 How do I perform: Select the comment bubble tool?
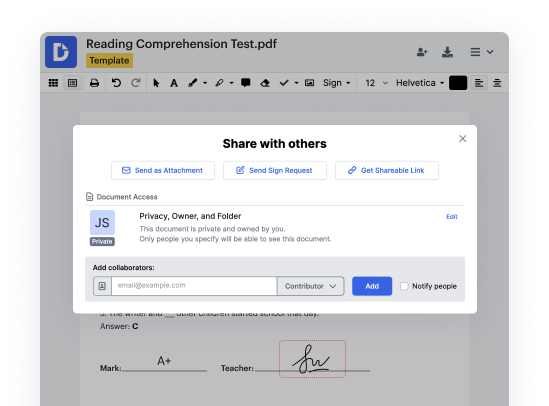click(245, 83)
